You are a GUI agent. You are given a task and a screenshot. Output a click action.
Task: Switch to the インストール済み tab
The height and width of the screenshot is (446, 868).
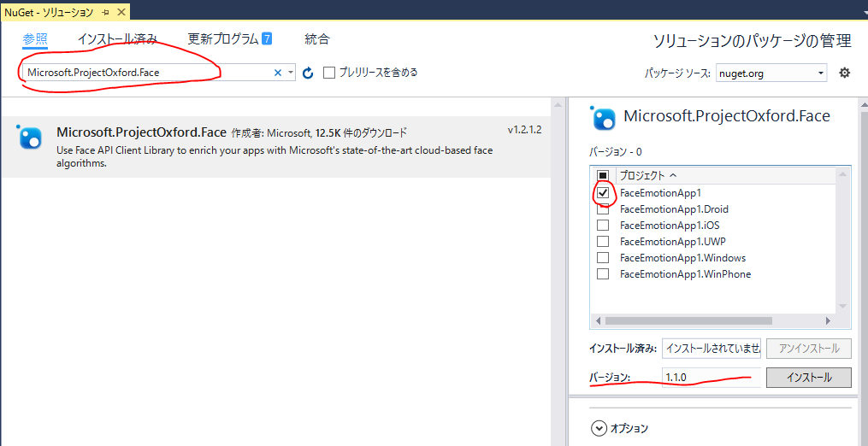(117, 38)
